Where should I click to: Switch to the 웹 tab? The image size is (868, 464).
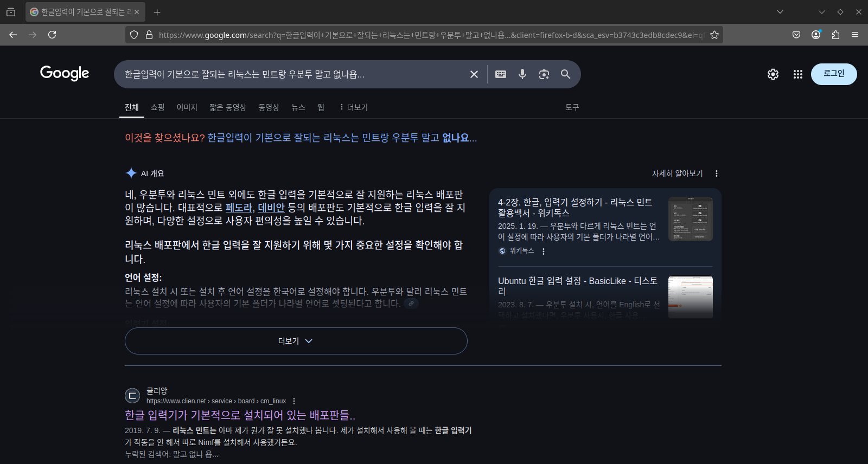click(321, 107)
